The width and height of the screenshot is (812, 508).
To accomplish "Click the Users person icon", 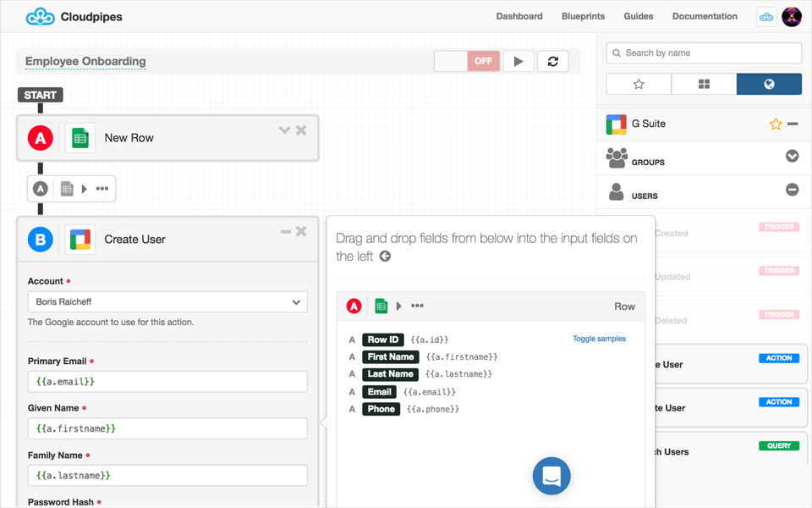I will point(616,191).
